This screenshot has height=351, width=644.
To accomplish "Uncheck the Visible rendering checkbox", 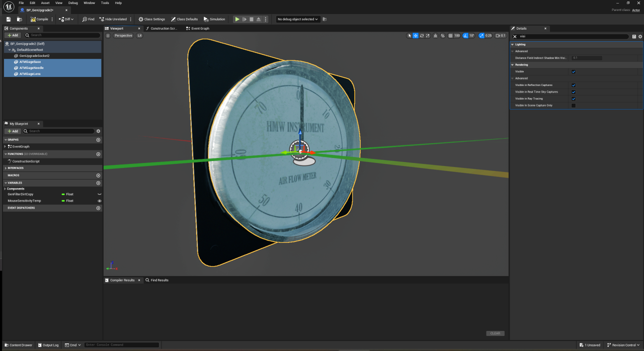I will point(574,71).
